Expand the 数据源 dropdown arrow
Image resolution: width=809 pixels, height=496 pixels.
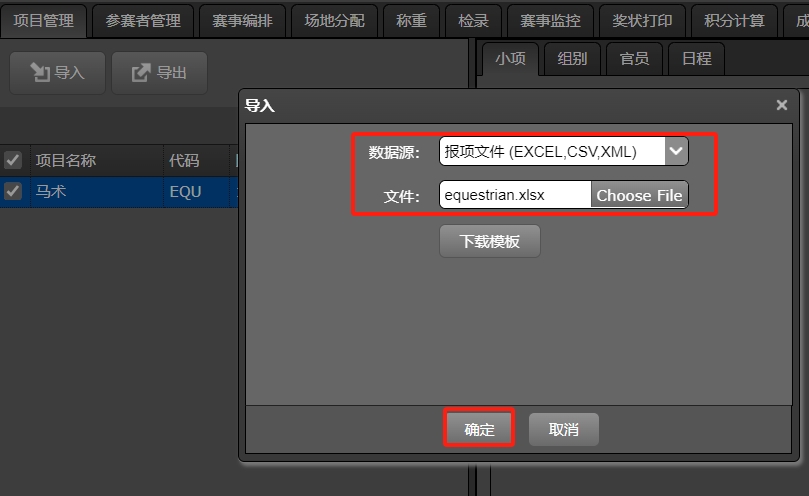tap(676, 151)
